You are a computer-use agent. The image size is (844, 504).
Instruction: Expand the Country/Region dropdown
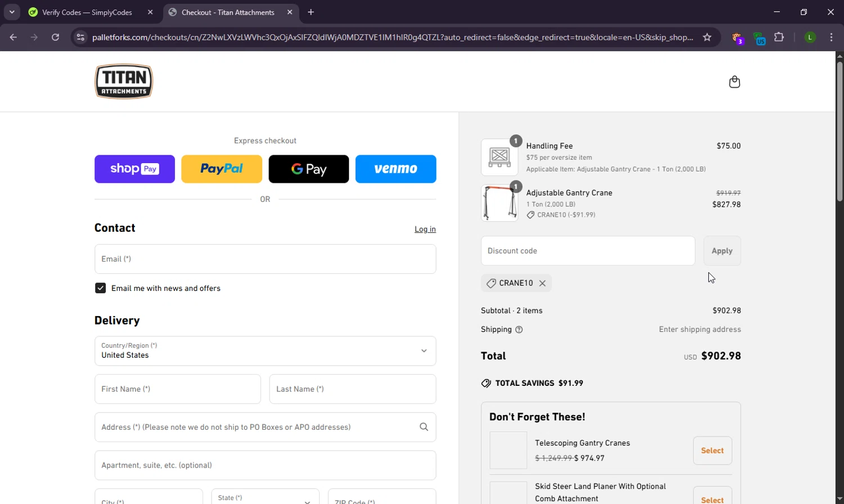click(265, 351)
